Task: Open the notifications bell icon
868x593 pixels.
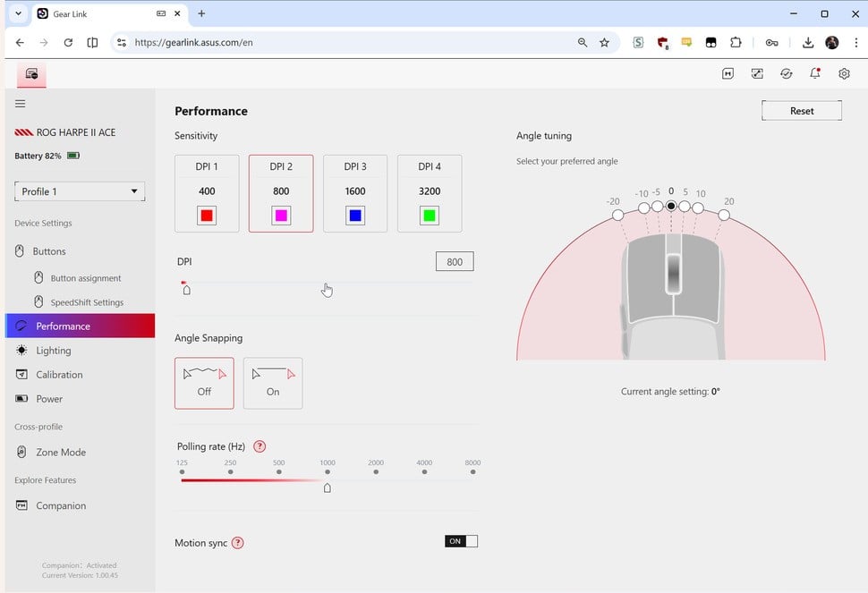Action: coord(815,73)
